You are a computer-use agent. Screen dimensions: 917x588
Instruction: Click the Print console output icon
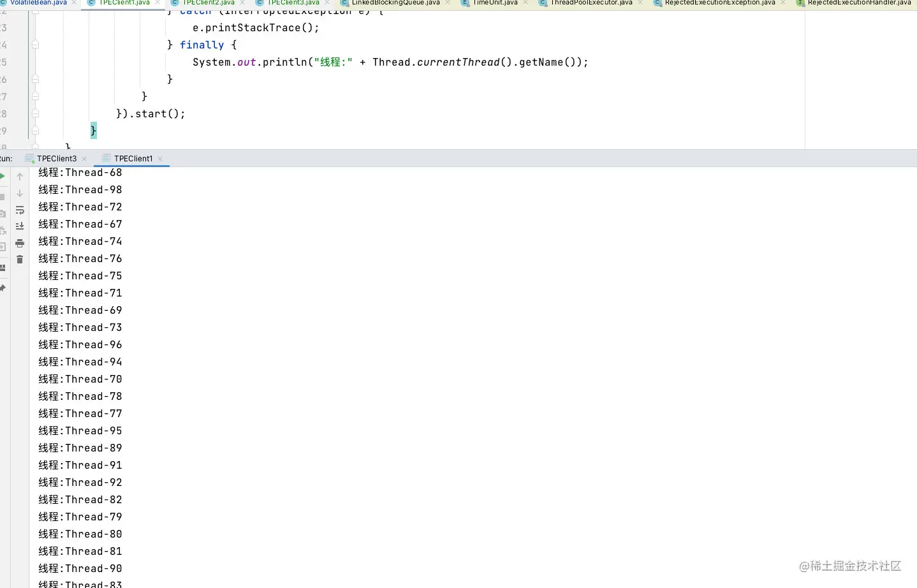point(20,243)
